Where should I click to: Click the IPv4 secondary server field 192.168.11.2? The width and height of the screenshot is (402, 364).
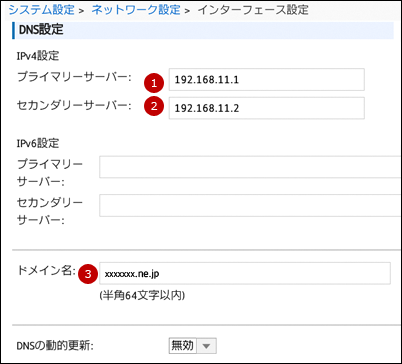pos(266,108)
